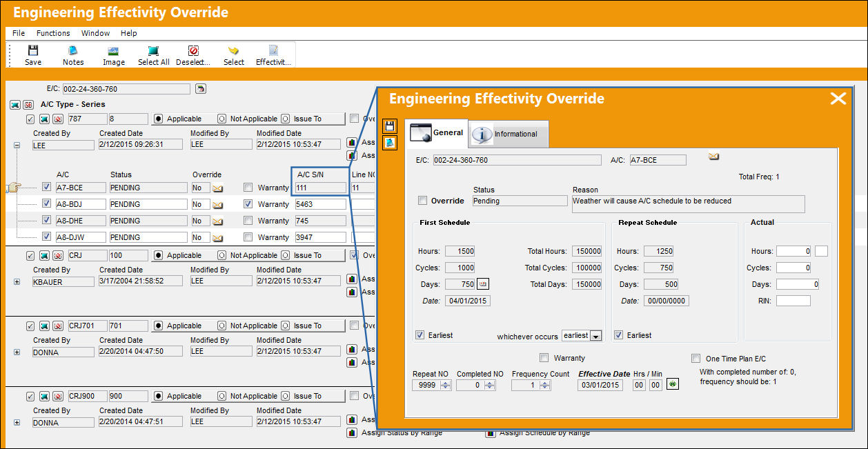
Task: Click Save in the main toolbar
Action: pos(32,56)
